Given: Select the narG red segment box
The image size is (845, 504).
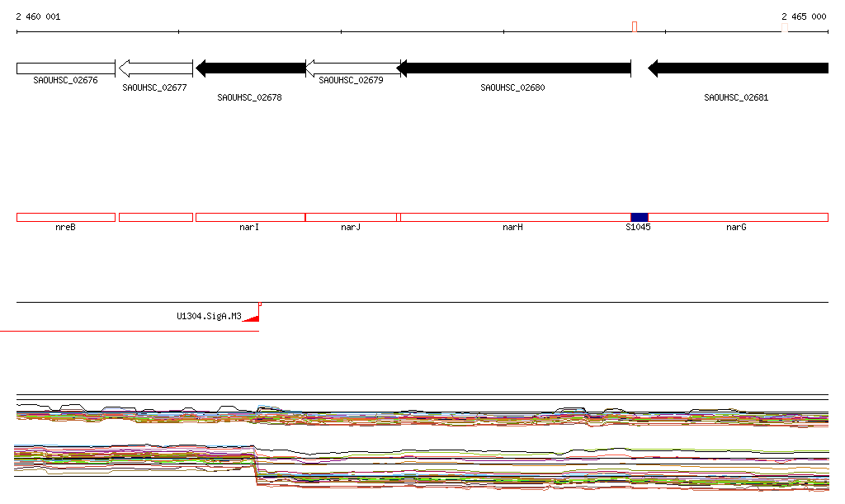Looking at the screenshot, I should click(738, 218).
